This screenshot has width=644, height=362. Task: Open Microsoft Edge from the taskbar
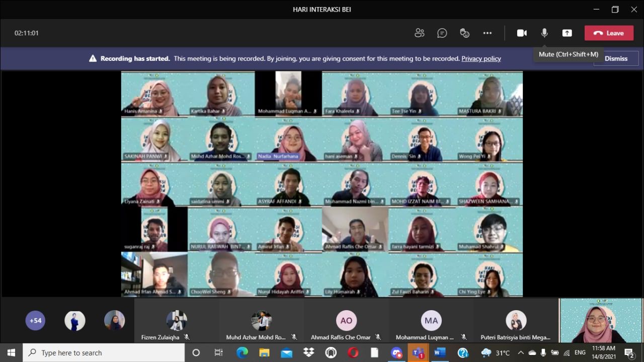(x=243, y=352)
